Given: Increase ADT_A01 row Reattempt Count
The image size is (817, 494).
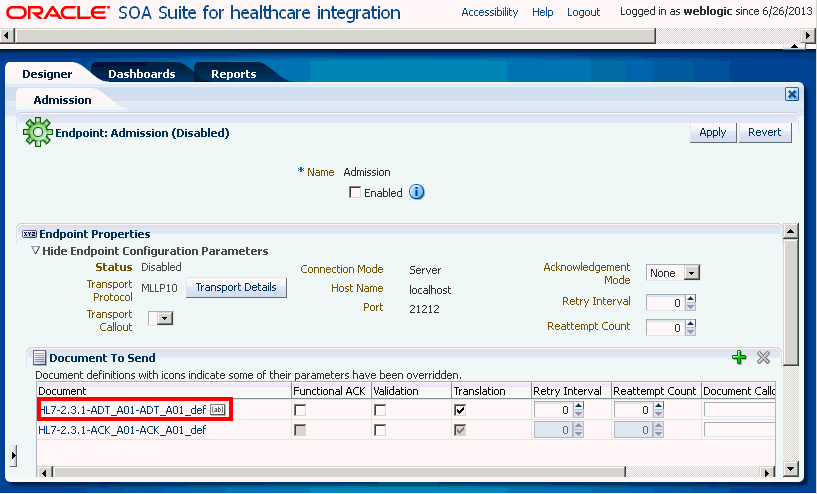Looking at the screenshot, I should pyautogui.click(x=659, y=406).
